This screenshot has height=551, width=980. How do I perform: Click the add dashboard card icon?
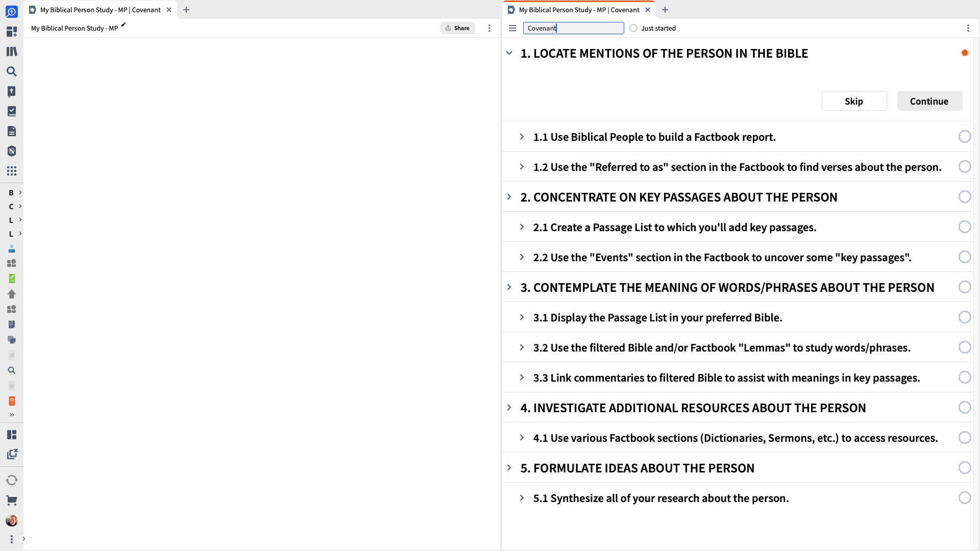(11, 32)
